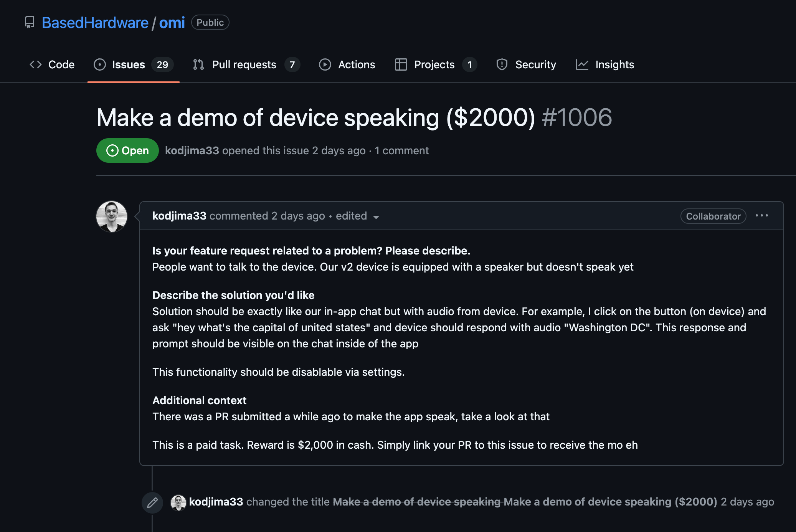The width and height of the screenshot is (796, 532).
Task: Click kodjima33 username in comment header
Action: 179,216
